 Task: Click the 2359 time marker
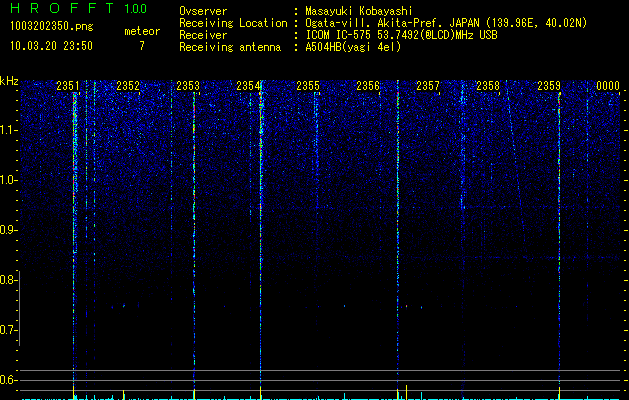(x=549, y=86)
